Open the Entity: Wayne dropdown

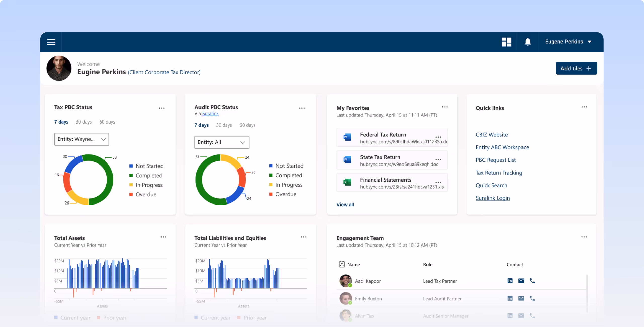point(82,139)
